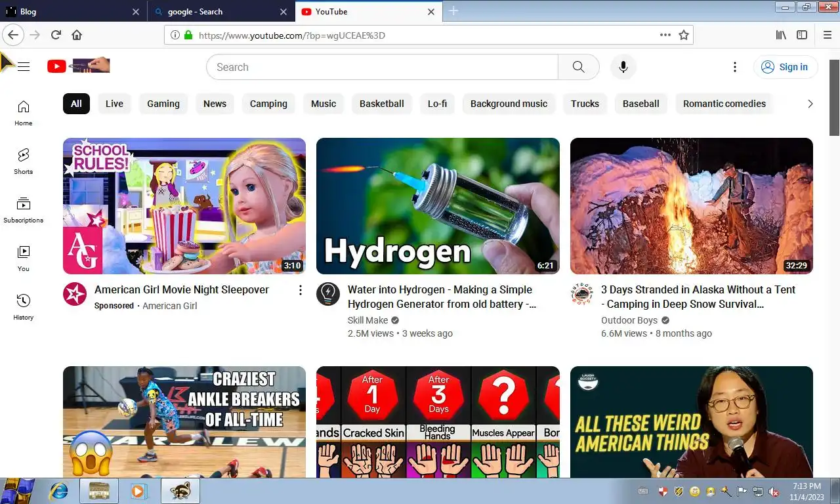
Task: Open a new browser tab
Action: coord(453,11)
